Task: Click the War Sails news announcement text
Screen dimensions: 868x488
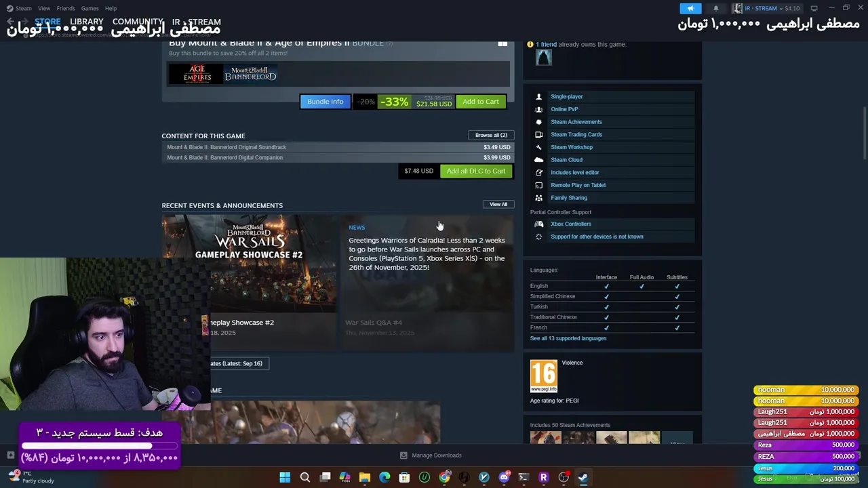Action: [427, 253]
